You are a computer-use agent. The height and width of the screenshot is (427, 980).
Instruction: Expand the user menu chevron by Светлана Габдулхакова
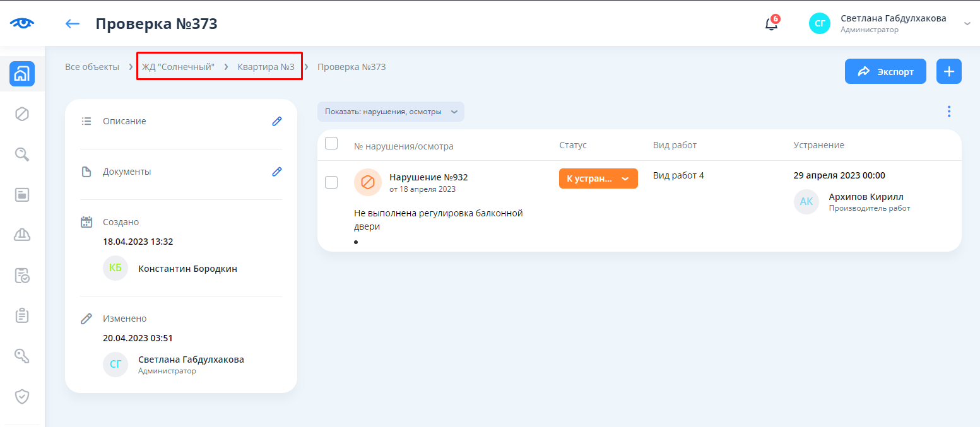coord(967,23)
